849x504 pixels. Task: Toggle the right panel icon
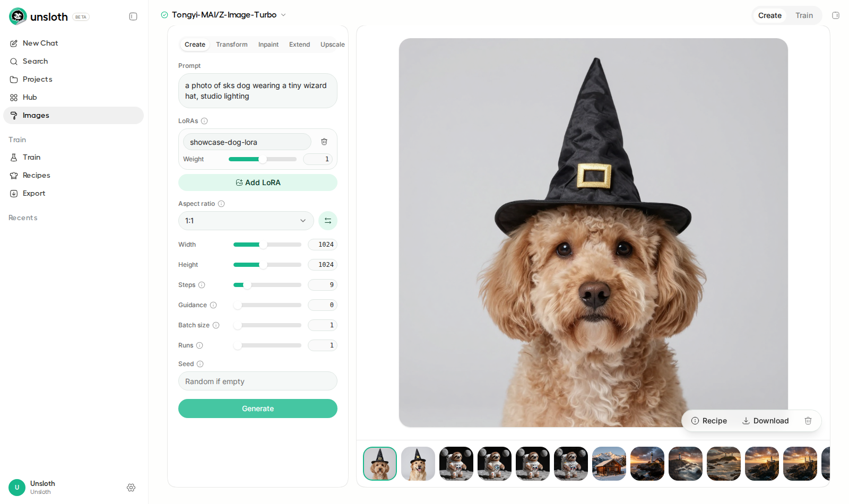pos(836,15)
